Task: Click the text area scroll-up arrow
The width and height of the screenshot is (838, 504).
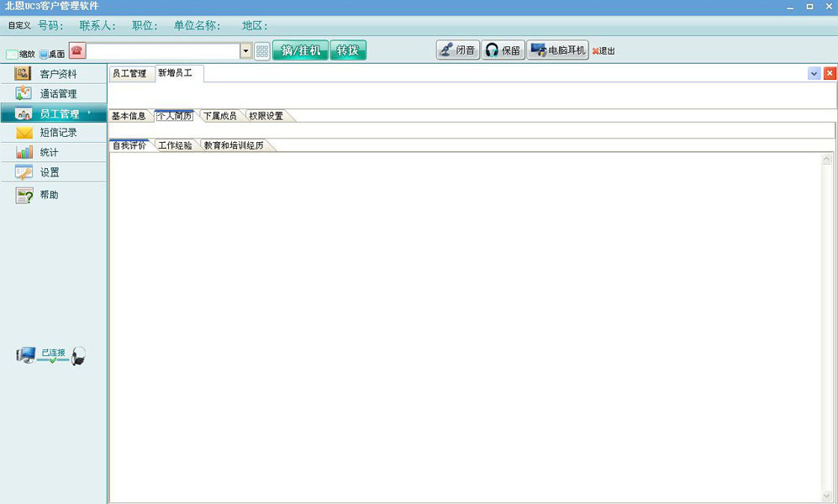Action: tap(827, 159)
